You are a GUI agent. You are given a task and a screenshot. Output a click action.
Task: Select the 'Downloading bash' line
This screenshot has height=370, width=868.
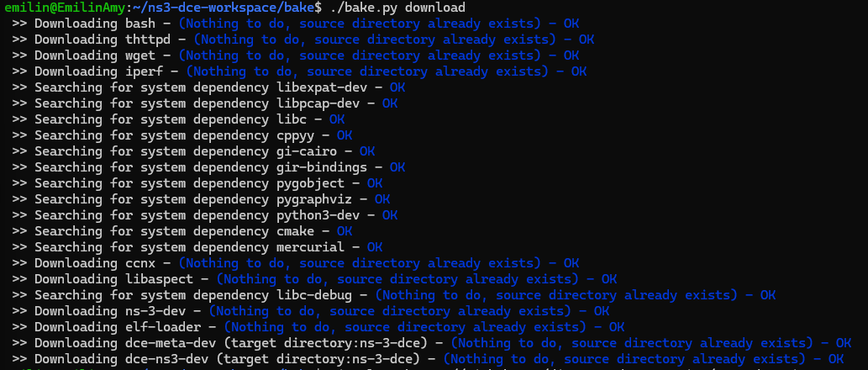[x=296, y=24]
